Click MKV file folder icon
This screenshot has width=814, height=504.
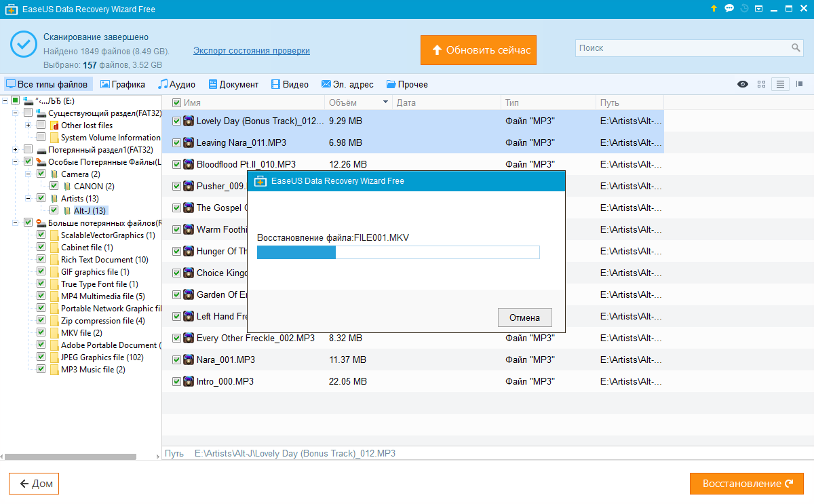54,333
